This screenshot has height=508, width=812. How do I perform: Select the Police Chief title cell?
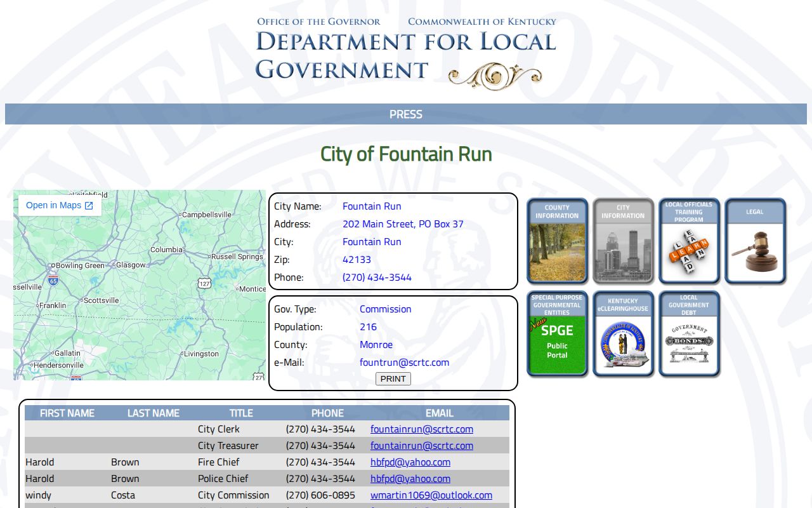tap(223, 479)
